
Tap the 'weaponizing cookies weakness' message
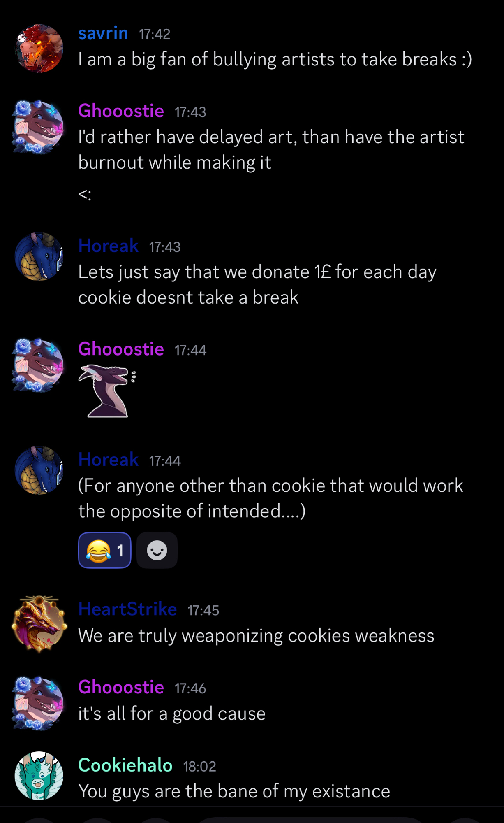click(x=256, y=636)
